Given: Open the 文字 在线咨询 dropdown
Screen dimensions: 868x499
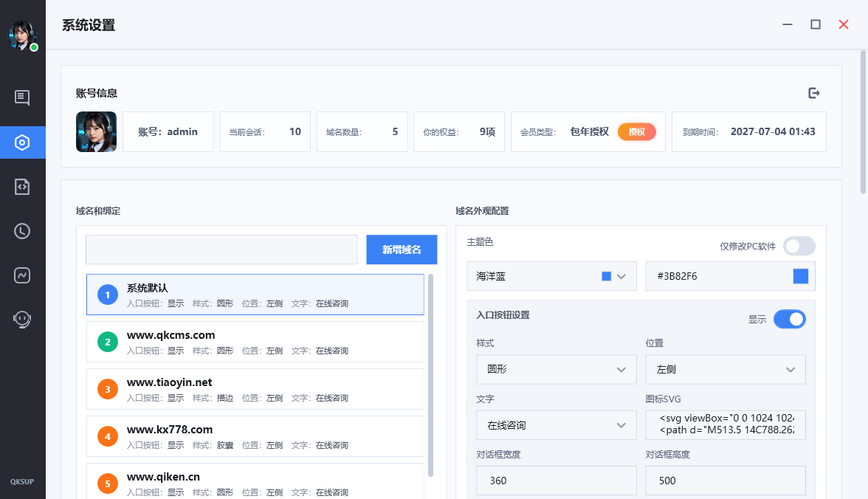Looking at the screenshot, I should [557, 424].
